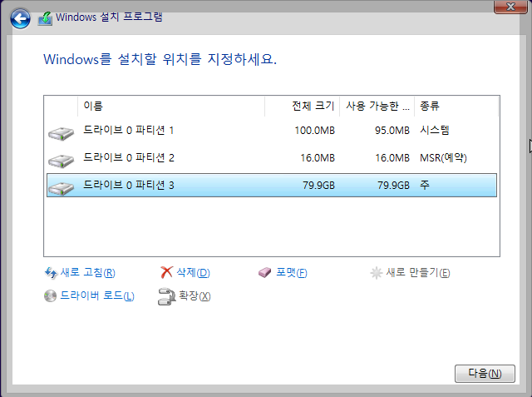Proceed with the 다음(N) button
The height and width of the screenshot is (397, 532).
[x=485, y=374]
